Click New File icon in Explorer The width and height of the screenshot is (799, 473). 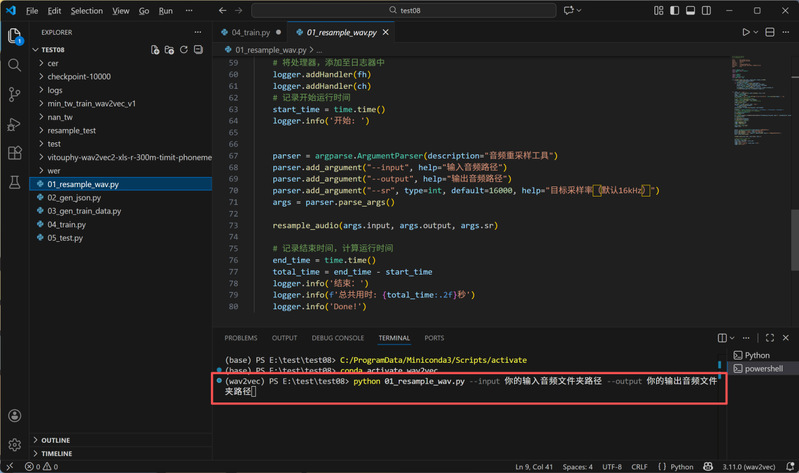click(155, 49)
